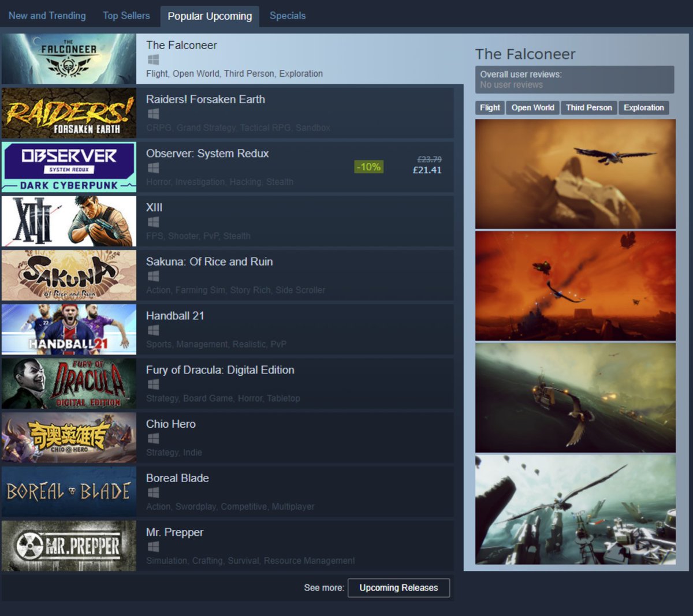
Task: Click 'FPS, Shooter, PvP, Stealth' tags
Action: point(198,236)
